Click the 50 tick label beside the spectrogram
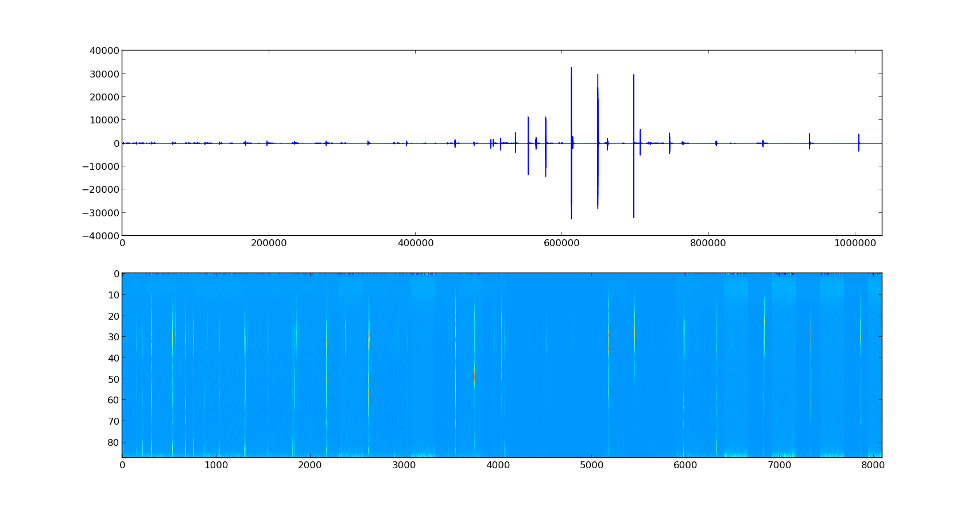 tap(114, 379)
